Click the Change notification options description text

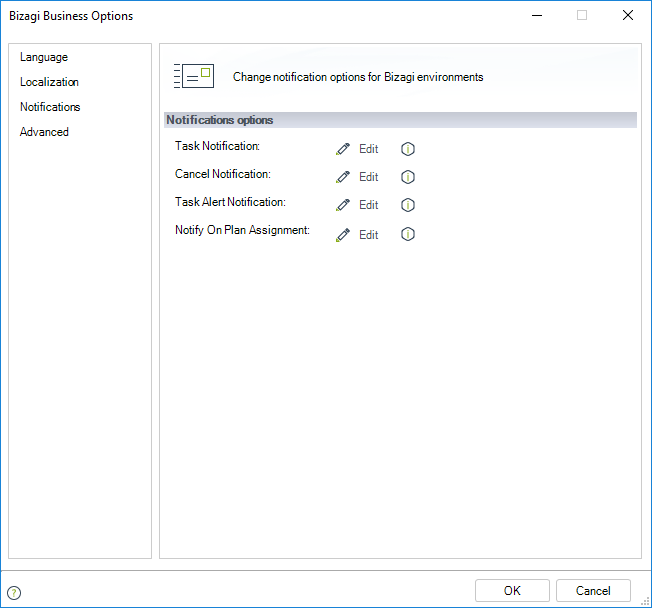358,77
